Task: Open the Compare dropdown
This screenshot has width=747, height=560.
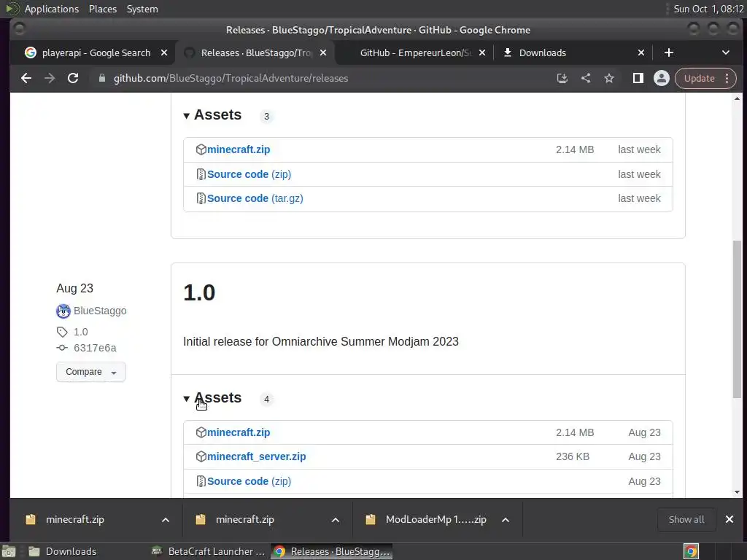Action: [91, 372]
